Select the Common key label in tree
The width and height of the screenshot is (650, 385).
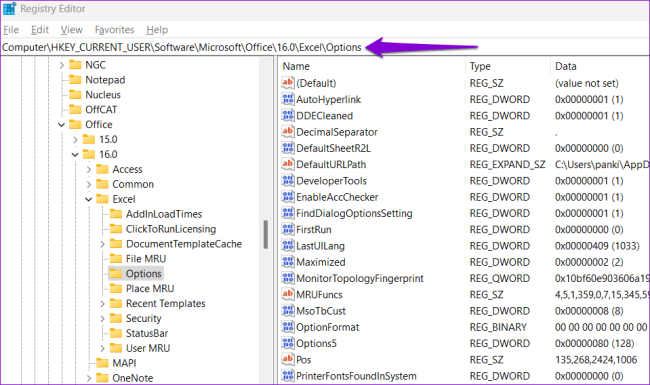click(133, 184)
